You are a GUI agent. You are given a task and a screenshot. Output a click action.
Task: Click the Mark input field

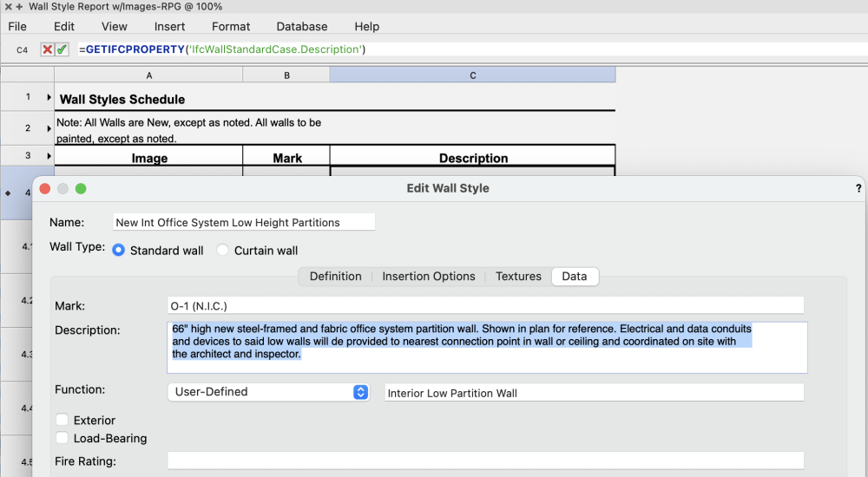click(x=485, y=305)
